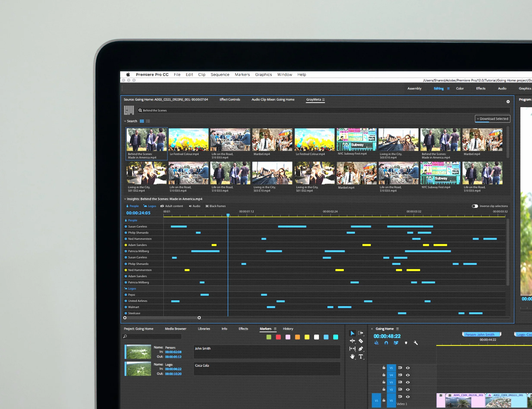Image resolution: width=532 pixels, height=409 pixels.
Task: Switch search results to list view
Action: pos(148,121)
